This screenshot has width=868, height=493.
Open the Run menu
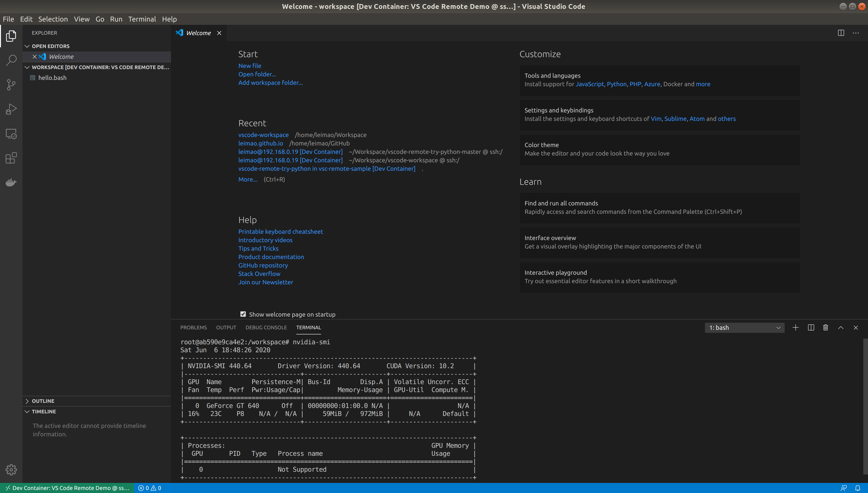click(116, 19)
